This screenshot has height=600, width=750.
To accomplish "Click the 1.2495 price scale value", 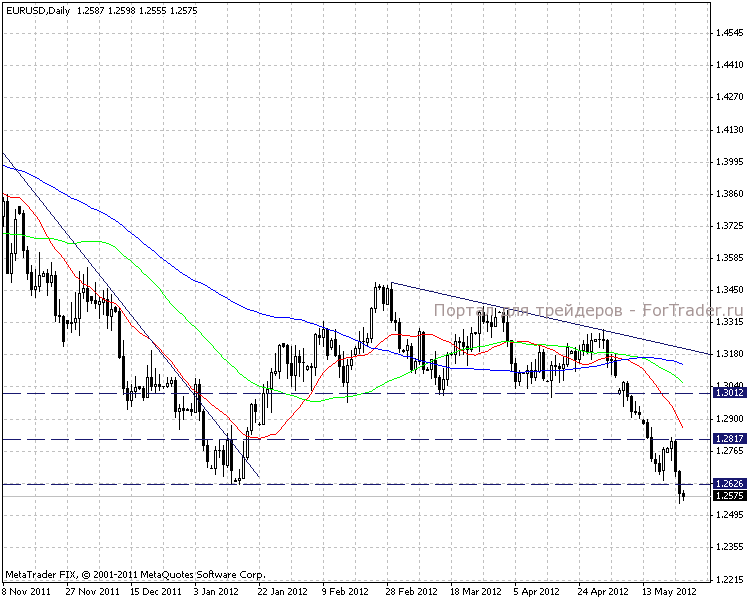I will (x=730, y=515).
